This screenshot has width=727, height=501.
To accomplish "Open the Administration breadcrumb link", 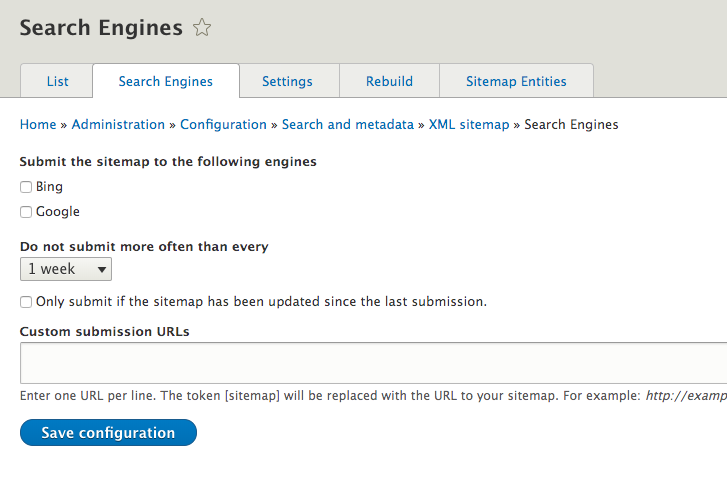I will (x=118, y=125).
